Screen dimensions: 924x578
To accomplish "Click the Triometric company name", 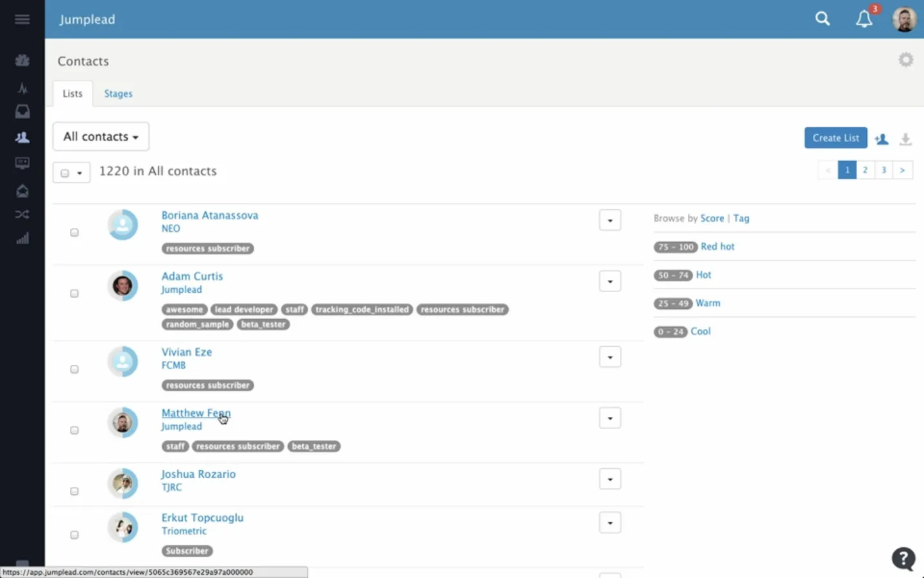I will (x=184, y=531).
